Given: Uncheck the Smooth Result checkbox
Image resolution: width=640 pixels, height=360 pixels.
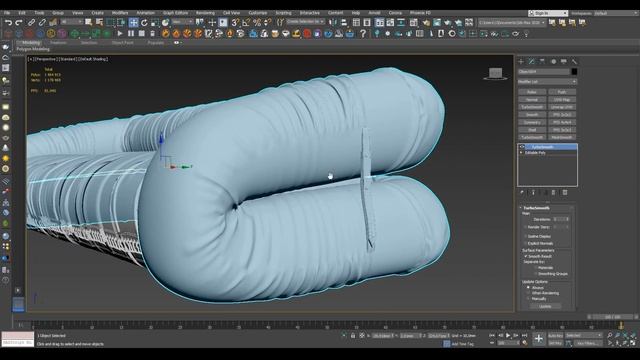Looking at the screenshot, I should coord(525,256).
